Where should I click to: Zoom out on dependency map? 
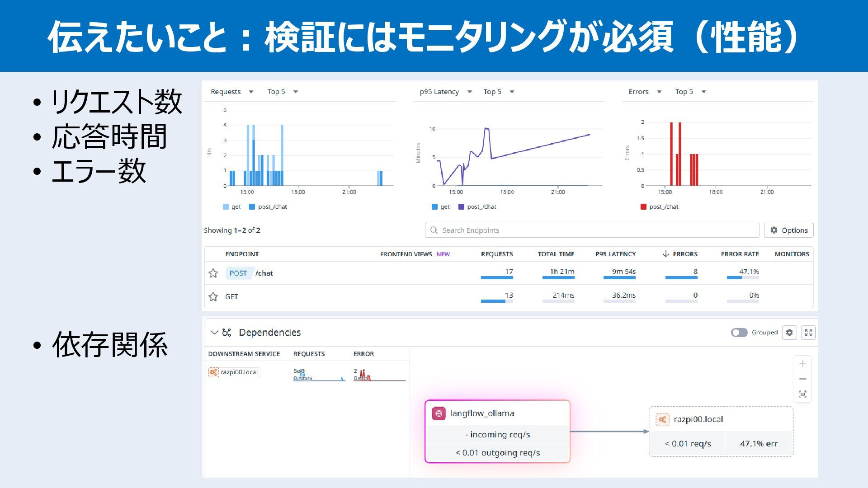[x=802, y=379]
